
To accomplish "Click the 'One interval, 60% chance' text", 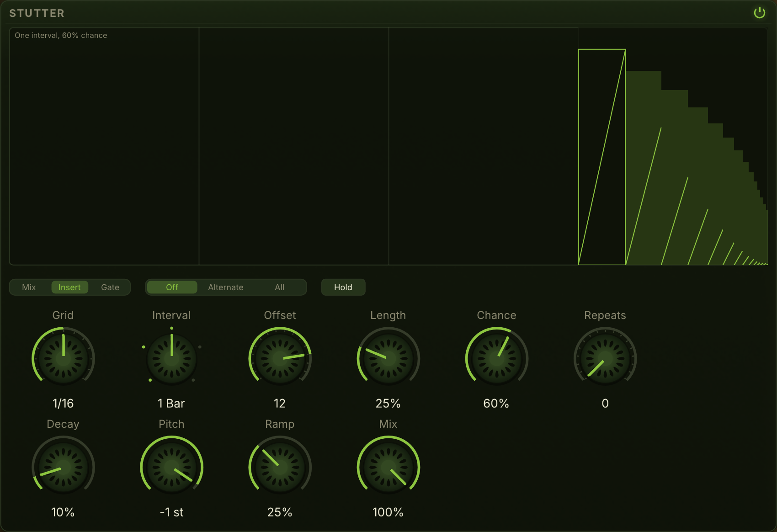I will [x=61, y=35].
